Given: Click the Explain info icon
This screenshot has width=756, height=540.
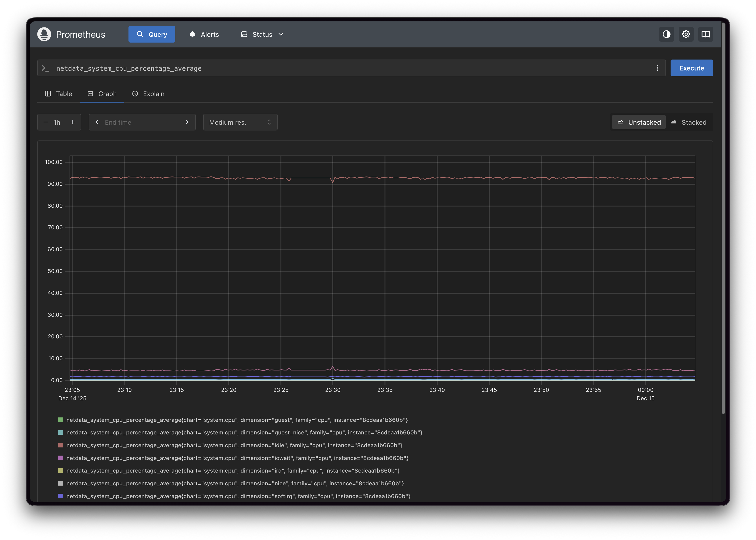Looking at the screenshot, I should click(135, 94).
